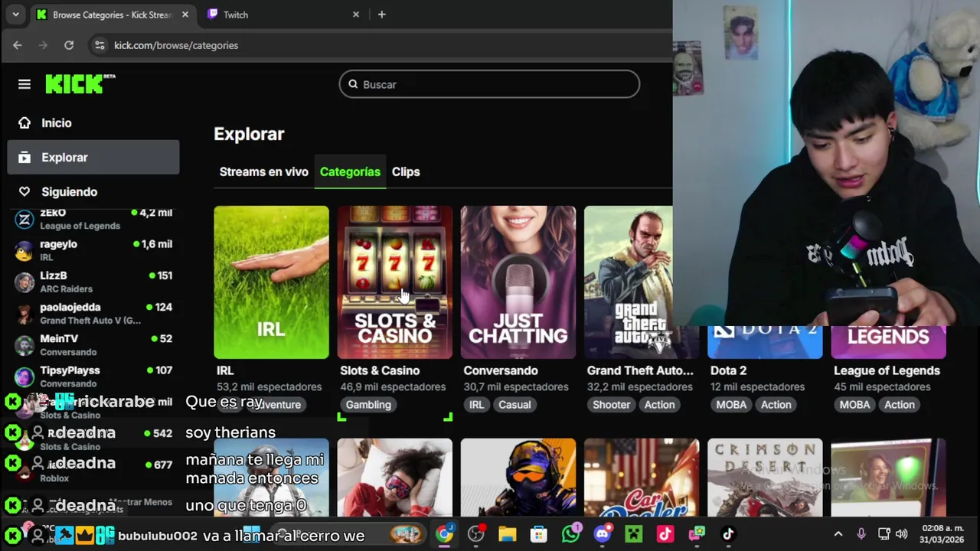Screen dimensions: 980x551
Task: Open the volume control in system tray
Action: click(x=902, y=533)
